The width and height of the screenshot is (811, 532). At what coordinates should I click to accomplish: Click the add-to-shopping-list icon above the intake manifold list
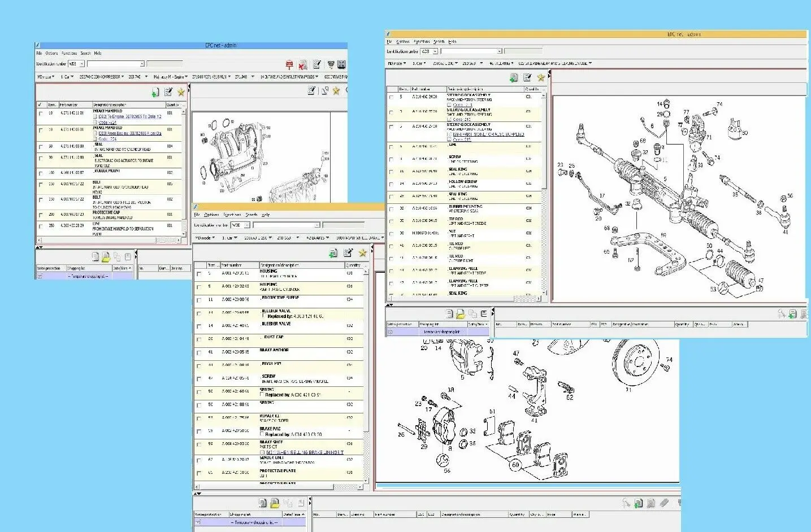coord(155,93)
